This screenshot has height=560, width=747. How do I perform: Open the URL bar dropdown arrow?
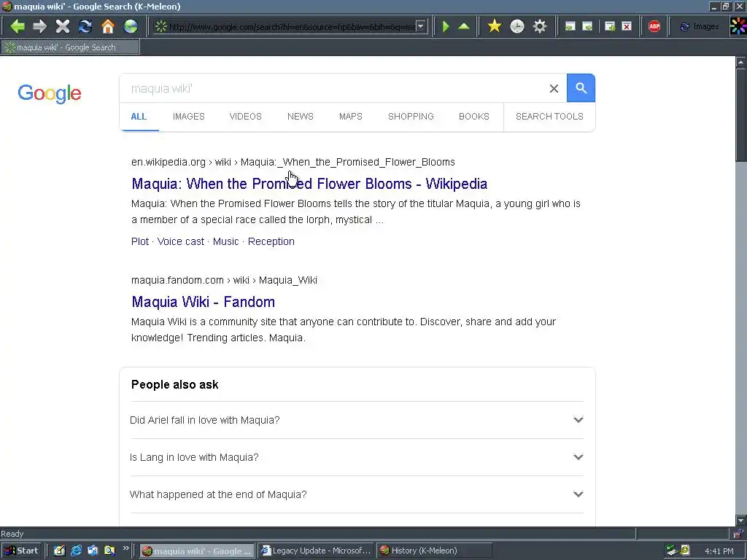(421, 27)
